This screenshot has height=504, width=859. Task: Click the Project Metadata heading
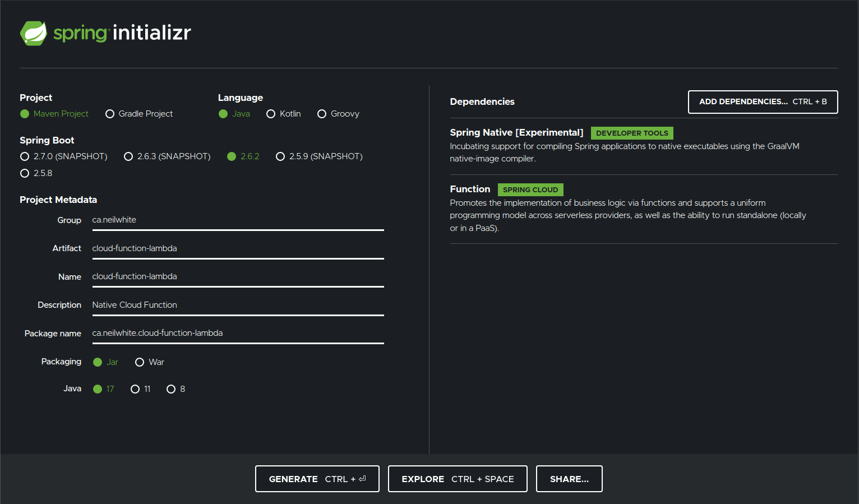pyautogui.click(x=58, y=200)
